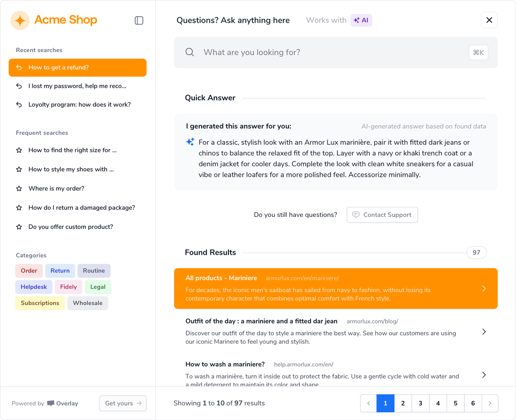Viewport: 516px width, 420px height.
Task: Click the AI sparkle badge
Action: [361, 20]
